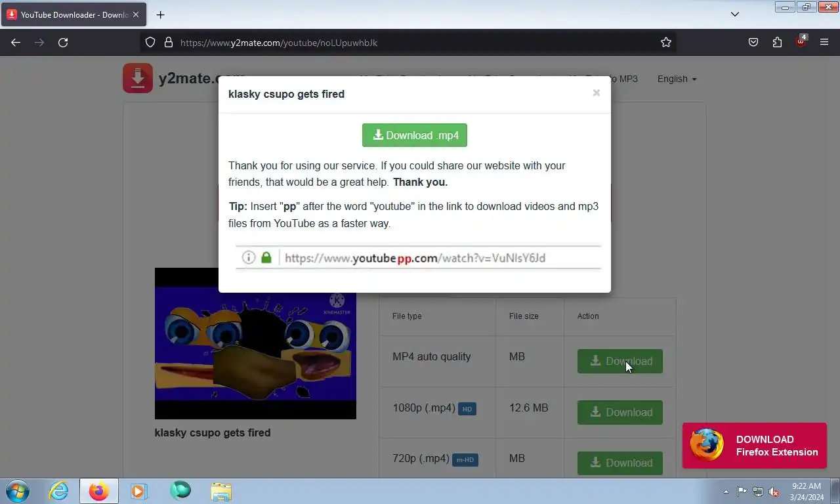Open the Pocket save icon
Image resolution: width=840 pixels, height=504 pixels.
click(753, 42)
